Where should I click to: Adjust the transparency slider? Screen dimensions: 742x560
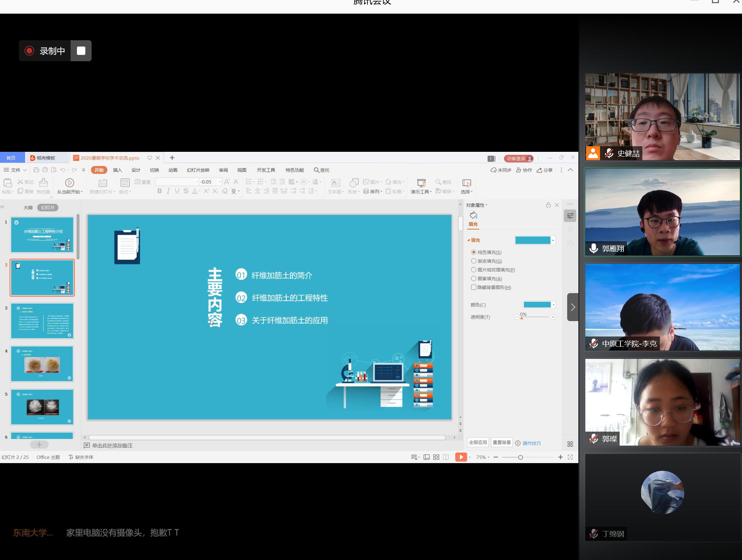coord(522,317)
